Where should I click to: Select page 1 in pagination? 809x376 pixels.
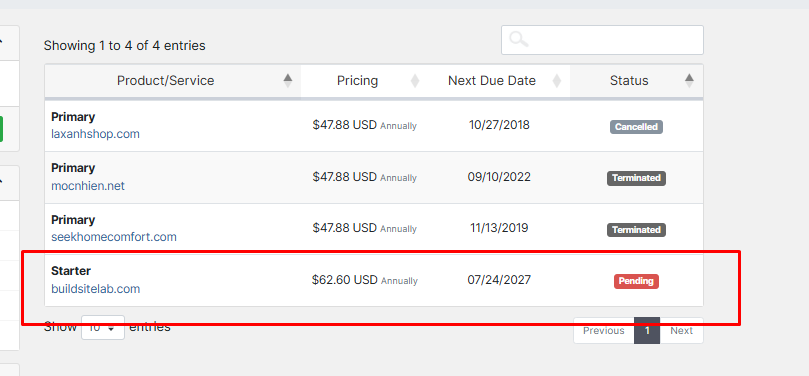point(647,331)
